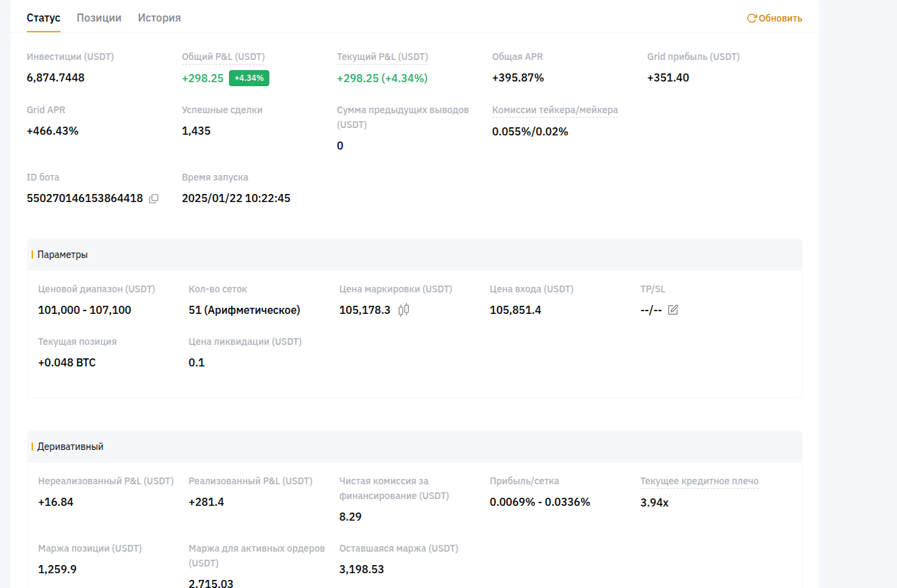Switch to the Позиции tab
Screen dimensions: 897x588
[99, 18]
